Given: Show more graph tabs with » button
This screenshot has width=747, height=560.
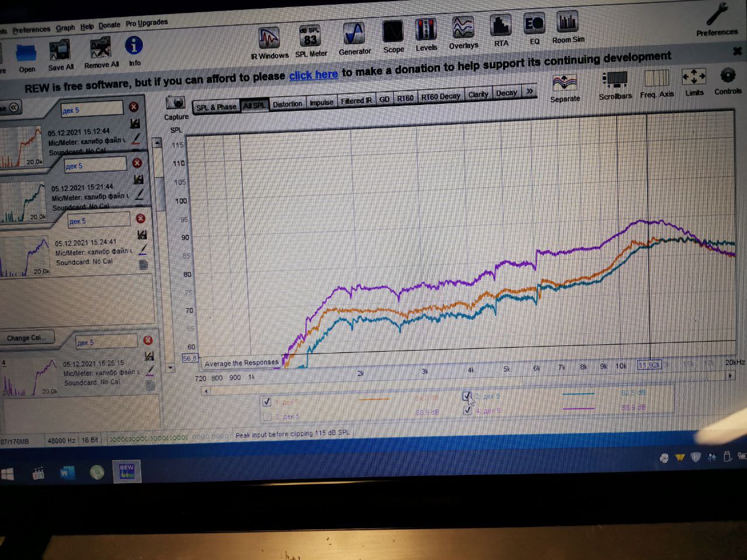Looking at the screenshot, I should pyautogui.click(x=529, y=91).
